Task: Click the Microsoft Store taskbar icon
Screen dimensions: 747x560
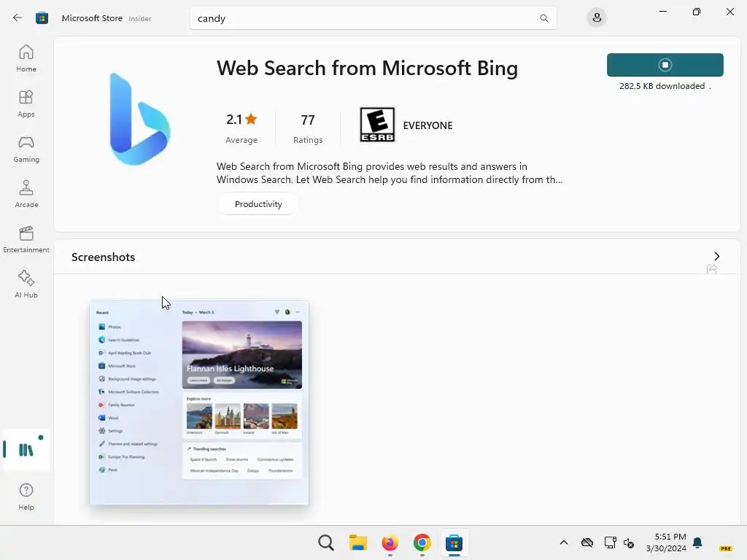Action: (454, 542)
